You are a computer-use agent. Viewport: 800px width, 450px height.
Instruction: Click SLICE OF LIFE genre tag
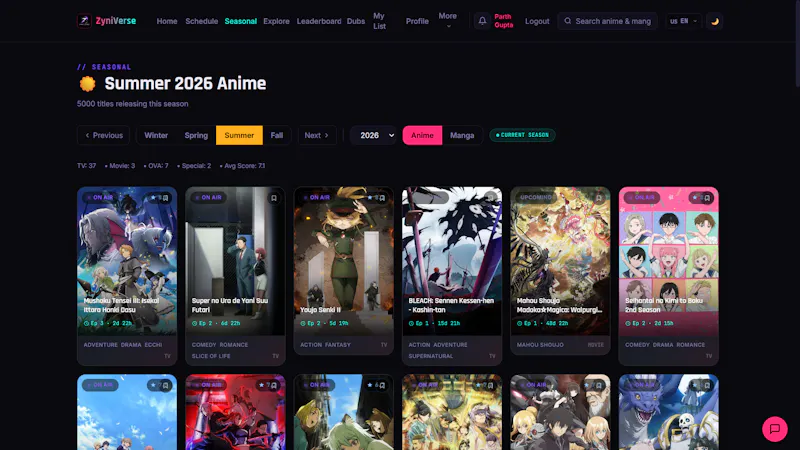pyautogui.click(x=211, y=356)
